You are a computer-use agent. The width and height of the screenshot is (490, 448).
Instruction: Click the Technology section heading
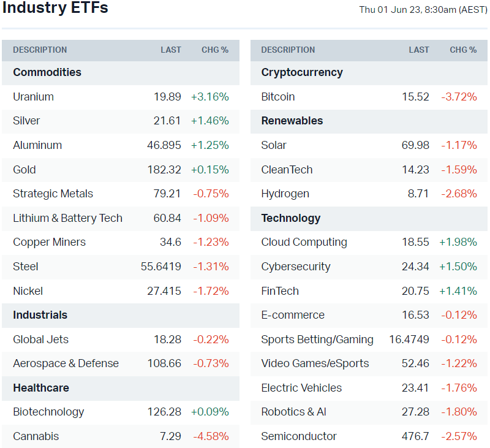290,218
